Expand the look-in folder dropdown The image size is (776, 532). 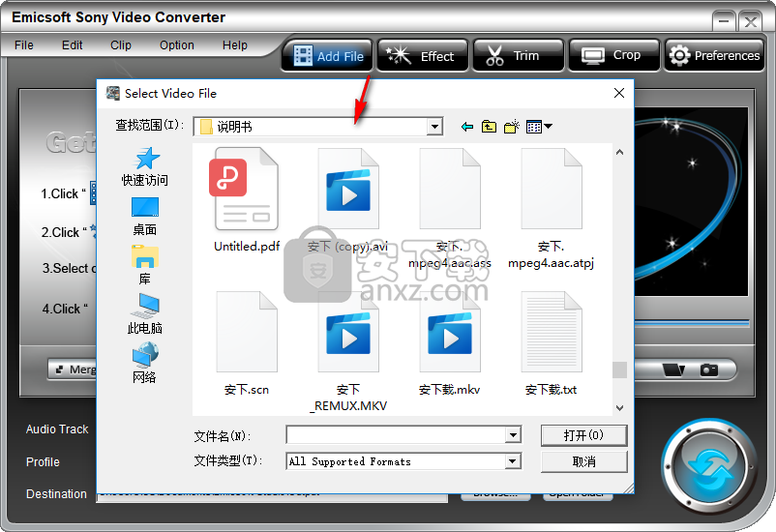(x=434, y=127)
